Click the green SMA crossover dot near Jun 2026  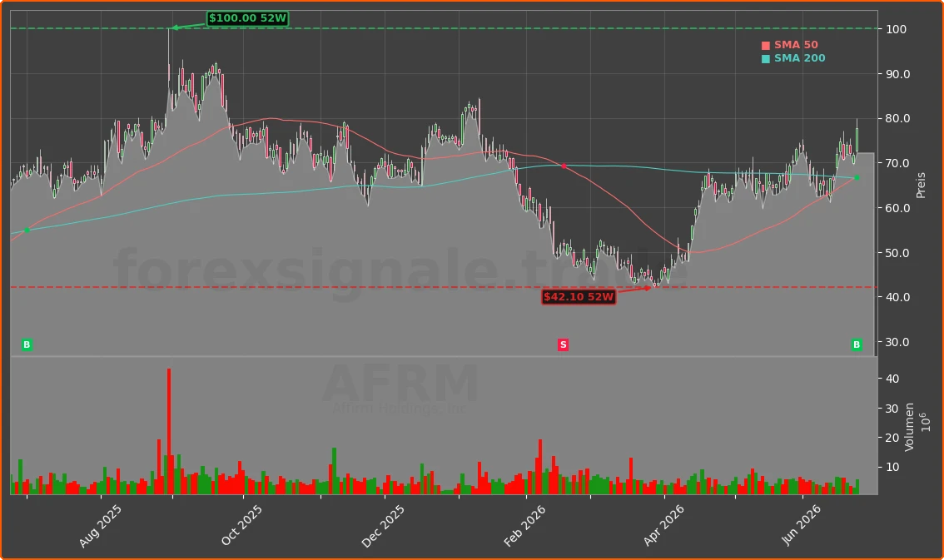pos(857,178)
